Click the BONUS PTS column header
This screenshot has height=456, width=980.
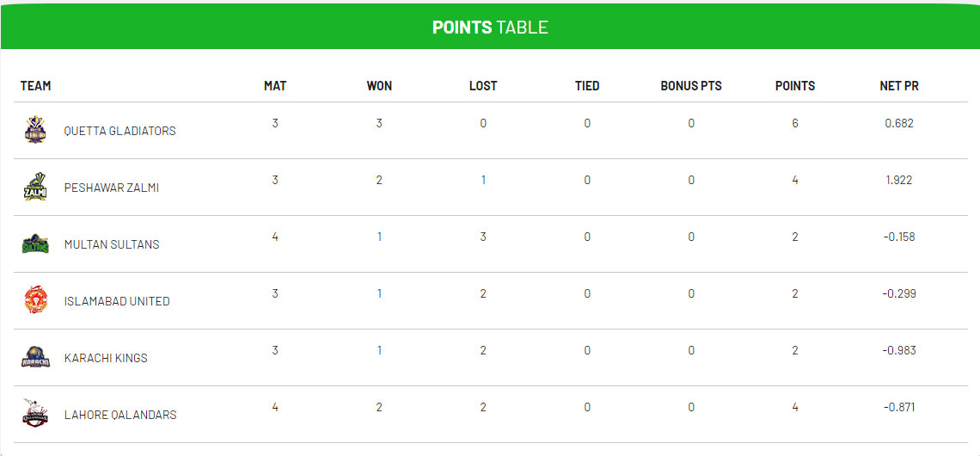pos(691,86)
